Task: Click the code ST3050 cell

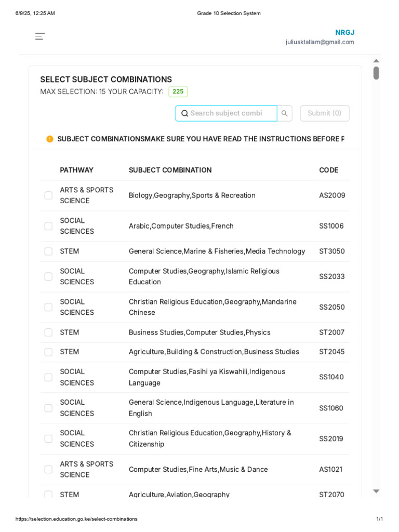Action: (332, 251)
